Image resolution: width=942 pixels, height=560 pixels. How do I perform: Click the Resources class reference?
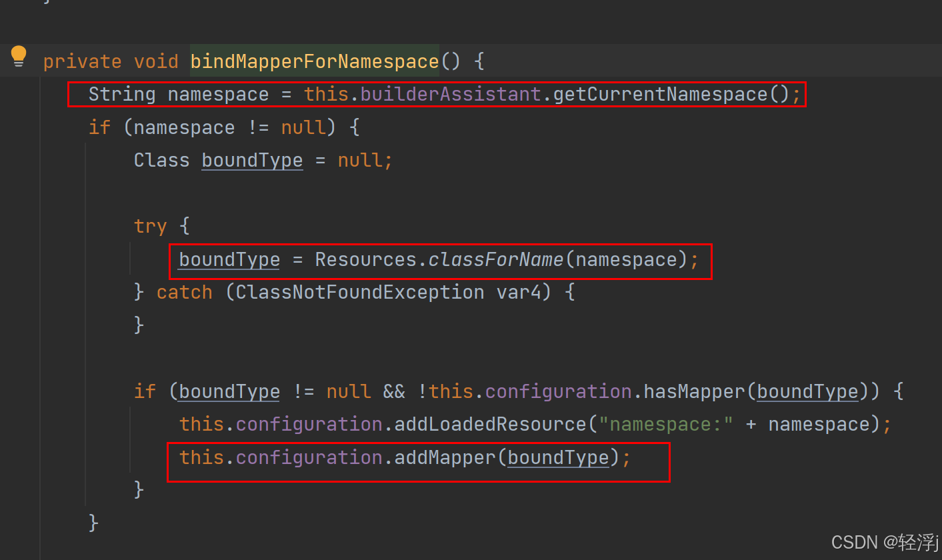pos(365,259)
